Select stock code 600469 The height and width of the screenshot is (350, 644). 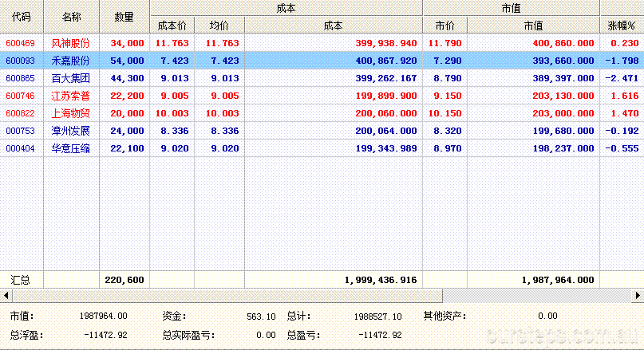[x=20, y=43]
